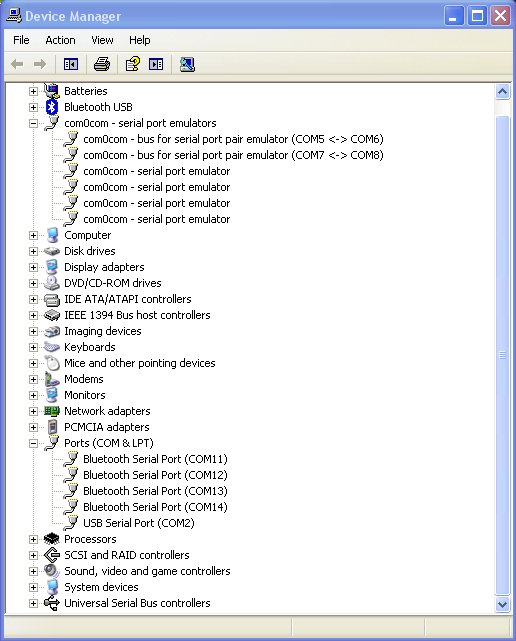Click the Device Manager title bar icon
The height and width of the screenshot is (641, 516).
[x=14, y=16]
